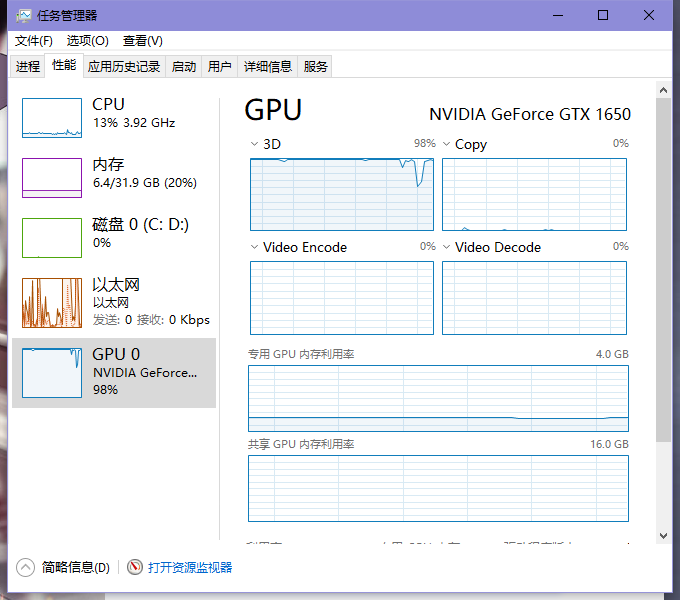Open the 查看(V) menu
This screenshot has width=680, height=600.
(143, 41)
